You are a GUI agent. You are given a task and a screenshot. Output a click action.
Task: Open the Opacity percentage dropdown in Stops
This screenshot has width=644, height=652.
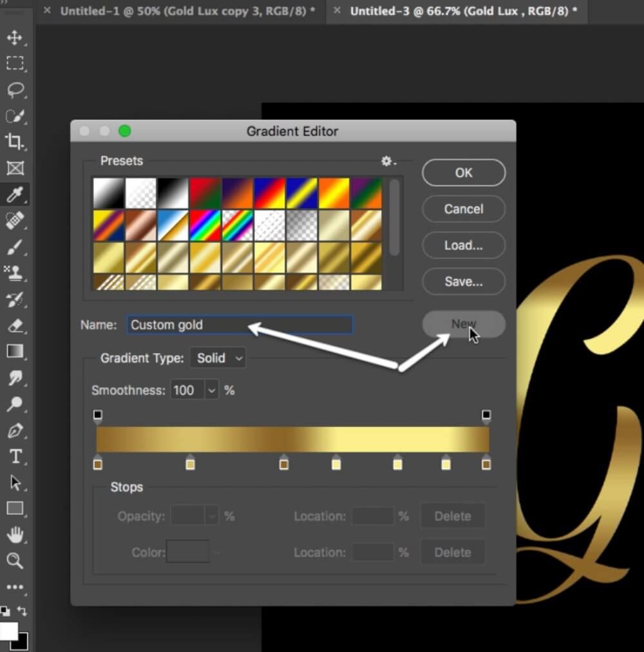(x=212, y=516)
